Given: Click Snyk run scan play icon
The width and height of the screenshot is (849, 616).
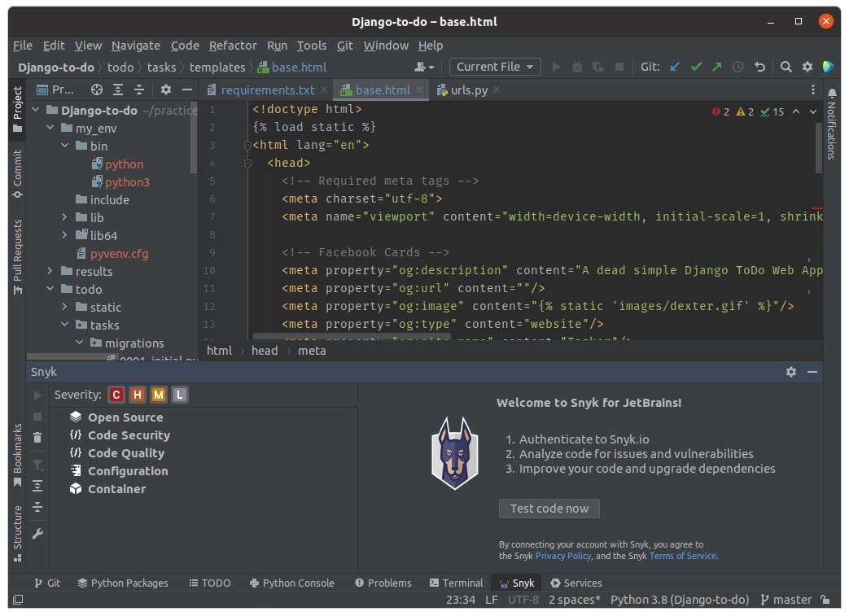Looking at the screenshot, I should [38, 395].
